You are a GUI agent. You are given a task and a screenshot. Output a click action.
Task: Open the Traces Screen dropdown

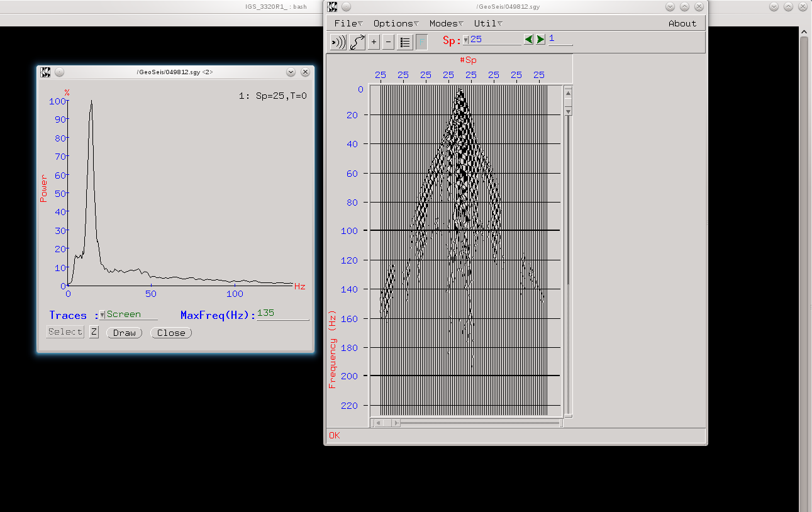tap(103, 314)
